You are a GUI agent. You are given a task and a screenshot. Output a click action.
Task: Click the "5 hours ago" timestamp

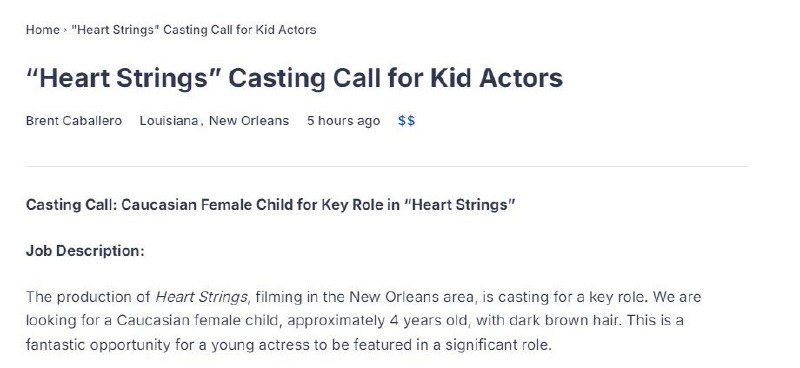tap(343, 121)
